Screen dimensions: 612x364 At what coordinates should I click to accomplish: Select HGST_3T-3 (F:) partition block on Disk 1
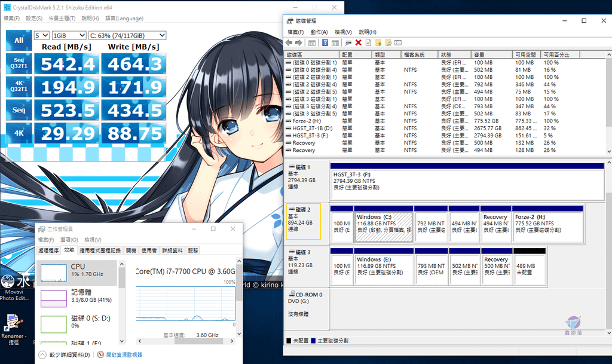pyautogui.click(x=467, y=182)
